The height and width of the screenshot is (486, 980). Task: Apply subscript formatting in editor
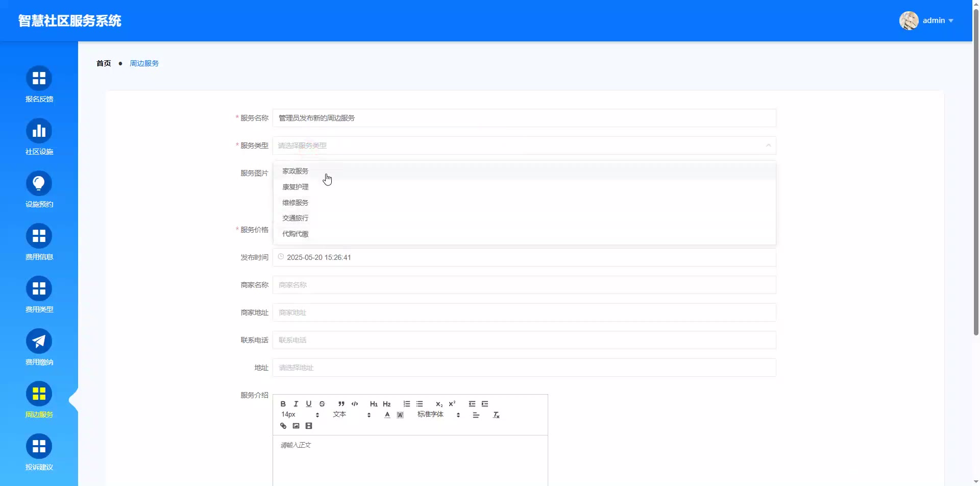(x=439, y=404)
